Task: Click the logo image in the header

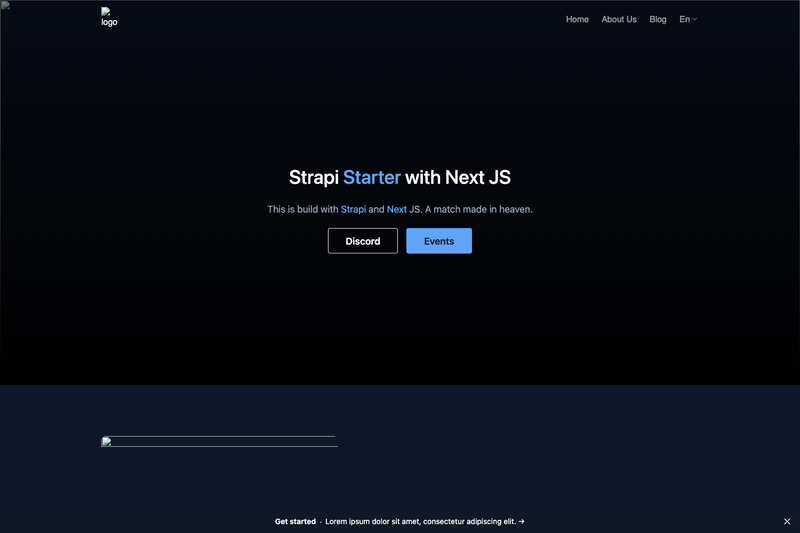Action: (x=109, y=17)
